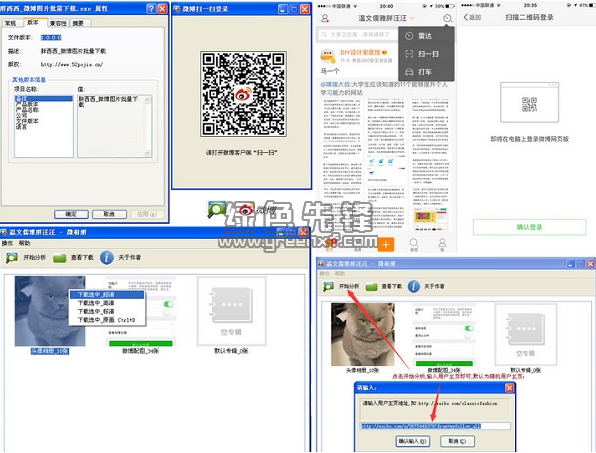Choose 下载选中_原画 Ctrl+O from context menu
The width and height of the screenshot is (596, 453).
[107, 320]
